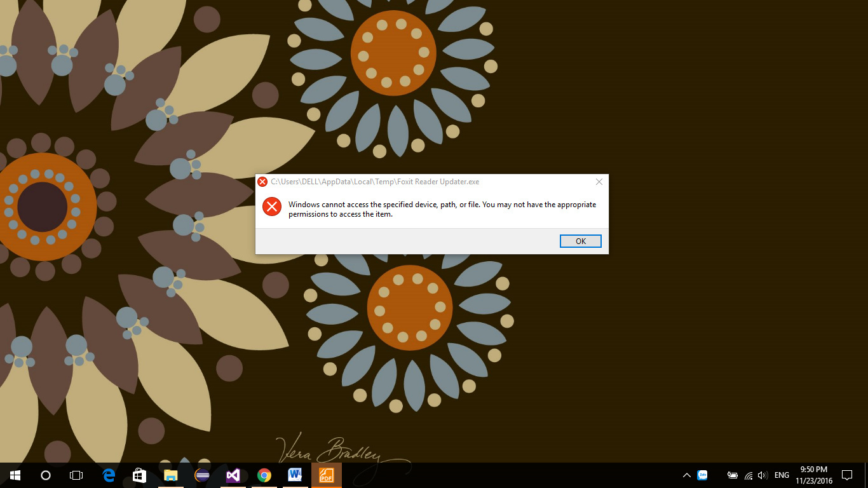
Task: Open the Windows Store taskbar icon
Action: coord(139,475)
